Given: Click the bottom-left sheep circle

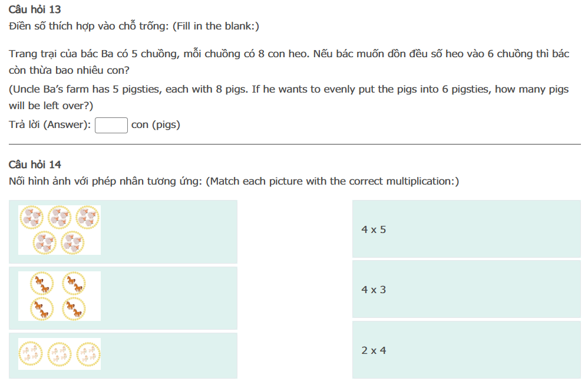Looking at the screenshot, I should point(45,242).
